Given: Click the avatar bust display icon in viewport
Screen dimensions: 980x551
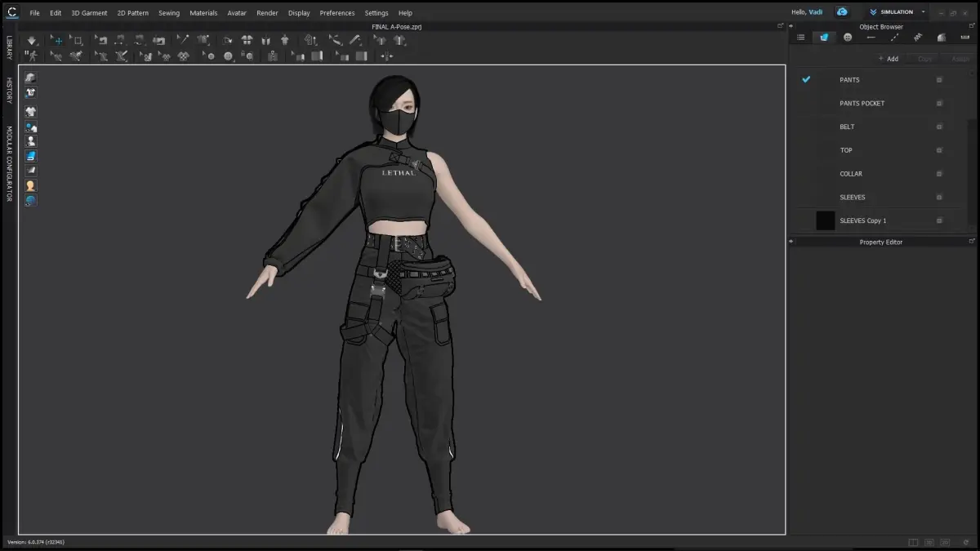Looking at the screenshot, I should (x=30, y=141).
